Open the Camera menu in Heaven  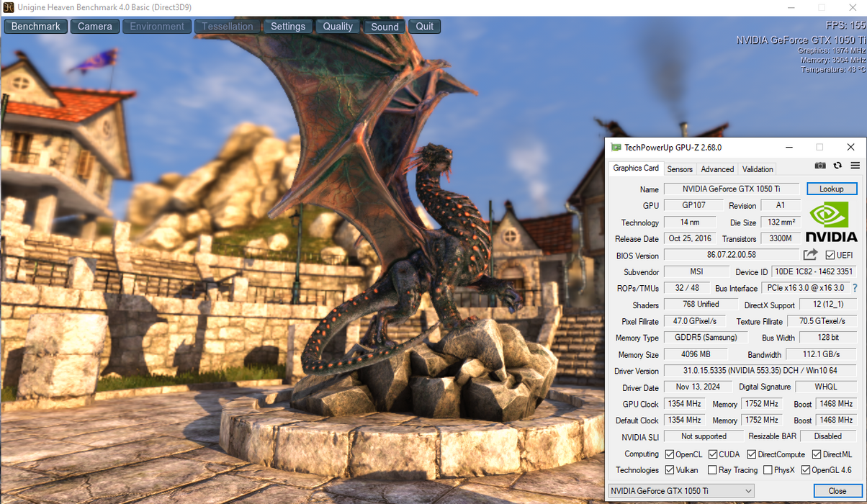(95, 27)
